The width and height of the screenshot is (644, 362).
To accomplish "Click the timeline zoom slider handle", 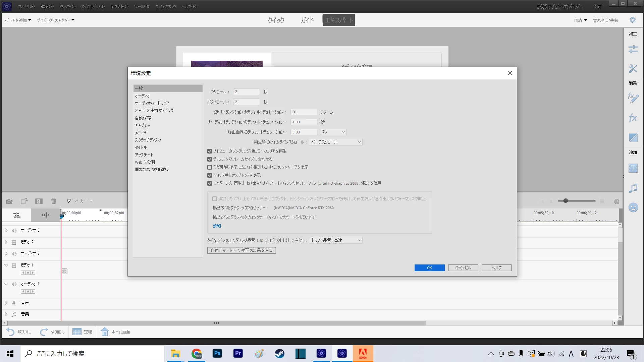I will [x=566, y=201].
